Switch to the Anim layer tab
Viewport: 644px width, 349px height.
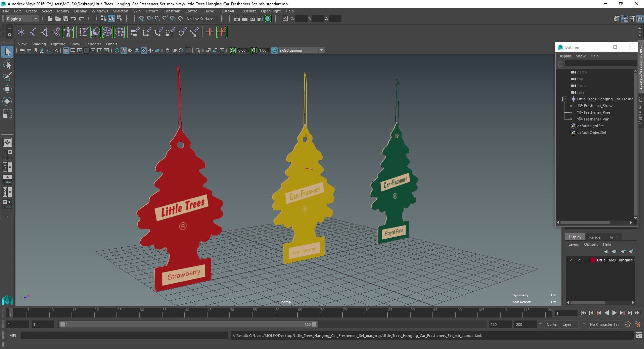point(614,237)
